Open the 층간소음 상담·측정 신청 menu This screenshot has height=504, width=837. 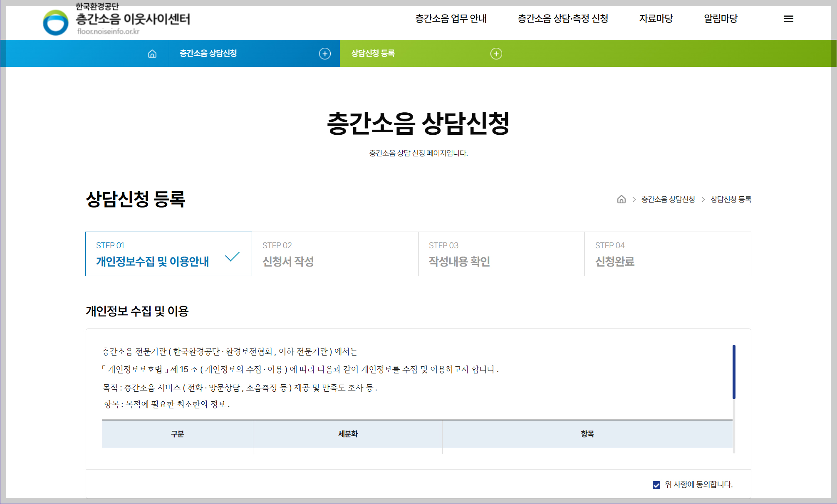coord(563,18)
